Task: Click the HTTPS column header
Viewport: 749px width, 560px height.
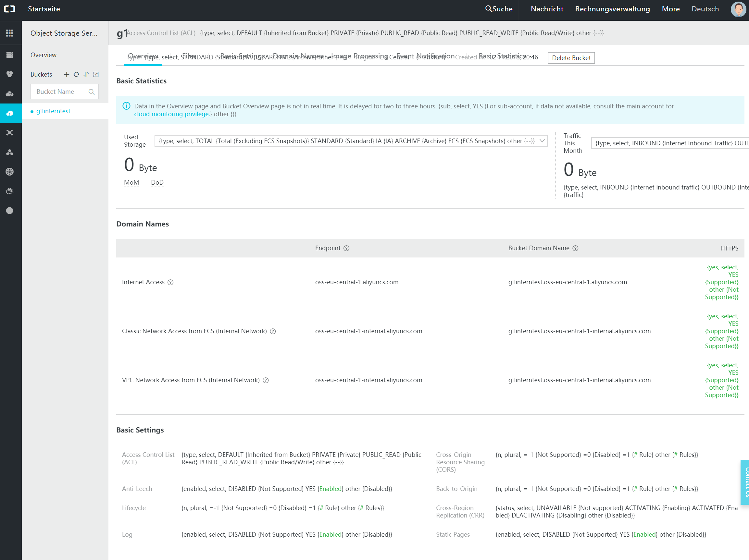Action: (x=729, y=248)
